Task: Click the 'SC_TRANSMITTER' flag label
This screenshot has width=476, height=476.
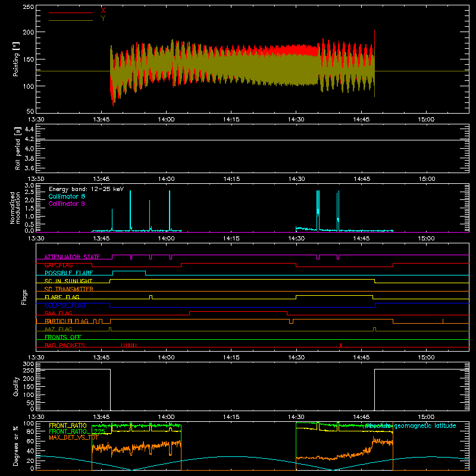Action: pos(69,289)
